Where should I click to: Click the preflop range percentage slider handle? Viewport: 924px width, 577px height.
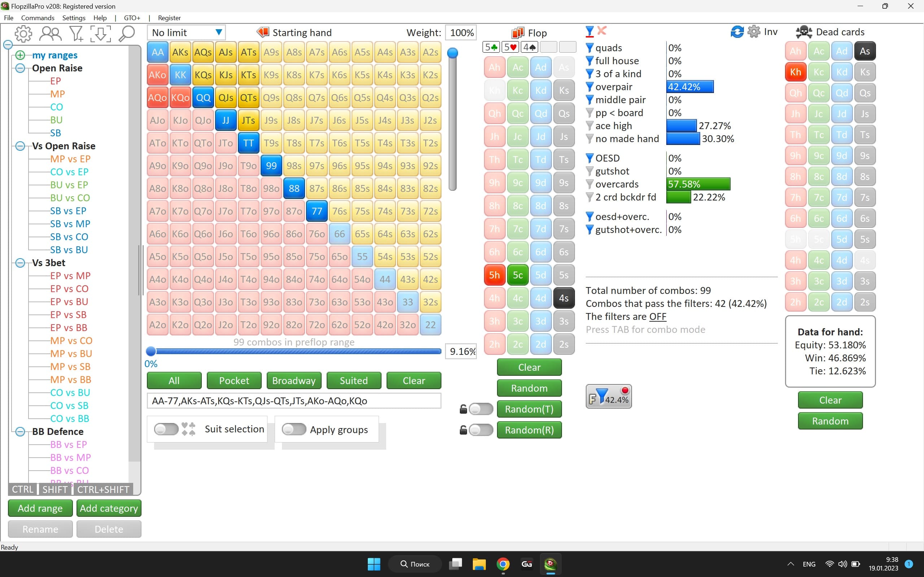click(x=151, y=351)
